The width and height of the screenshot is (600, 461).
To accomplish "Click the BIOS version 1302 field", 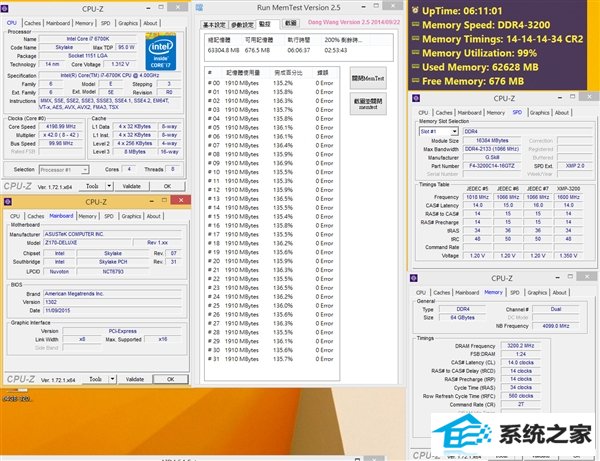I will tap(112, 302).
